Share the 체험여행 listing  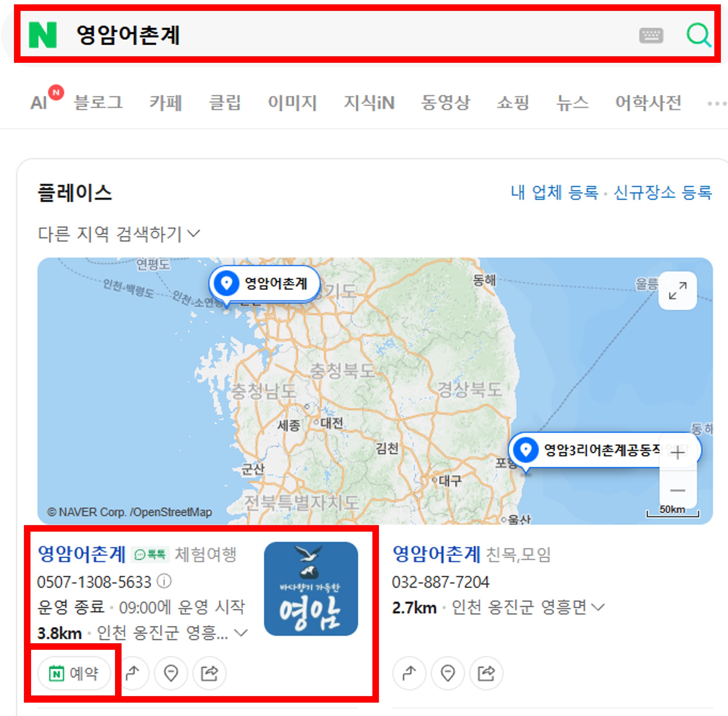[210, 673]
